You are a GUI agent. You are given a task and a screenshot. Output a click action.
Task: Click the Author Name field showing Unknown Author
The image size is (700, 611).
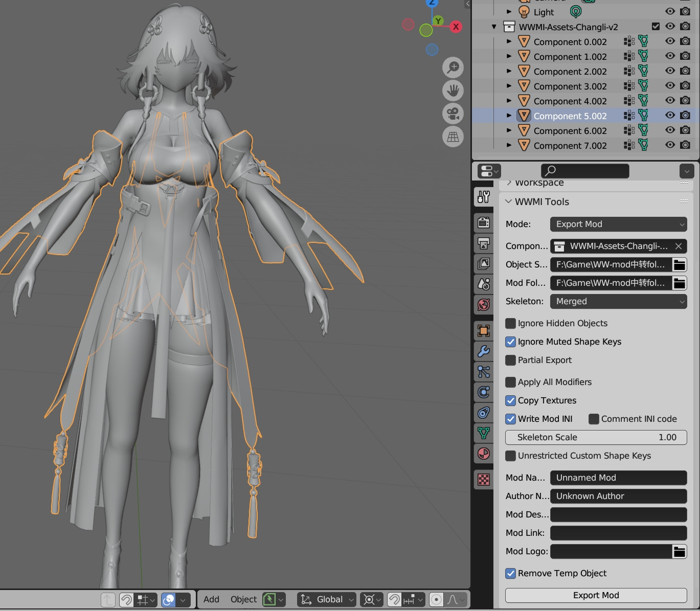(618, 496)
